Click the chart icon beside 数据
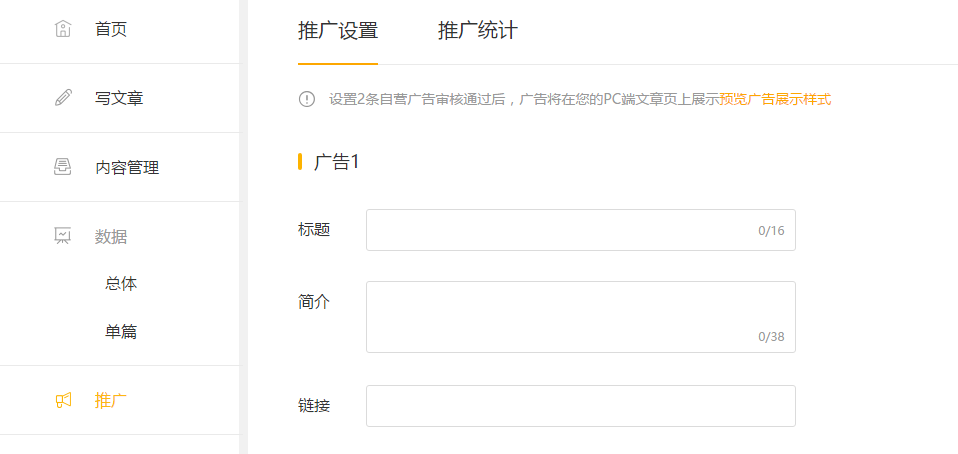Screen dimensions: 958x454 click(63, 236)
